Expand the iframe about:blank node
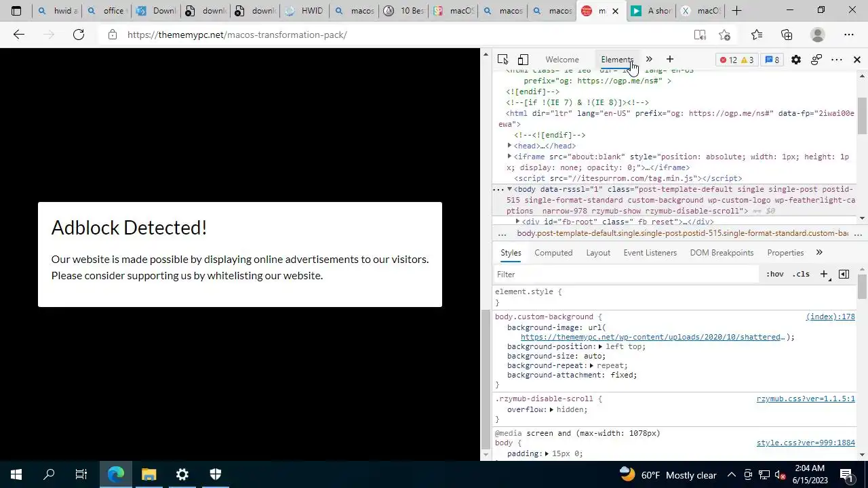Screen dimensions: 868x488 tap(509, 157)
